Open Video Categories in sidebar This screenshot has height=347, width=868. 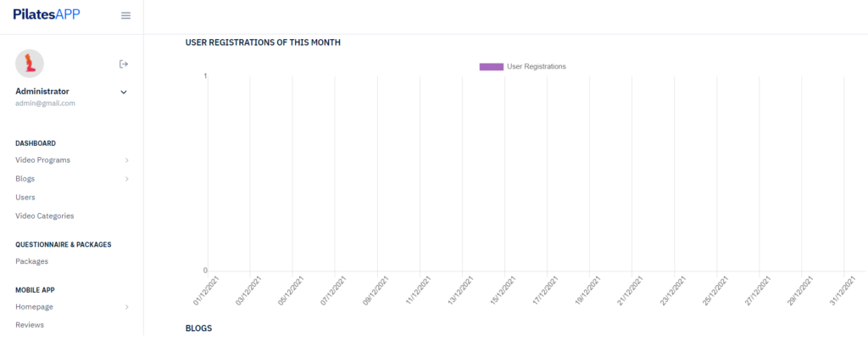coord(44,215)
